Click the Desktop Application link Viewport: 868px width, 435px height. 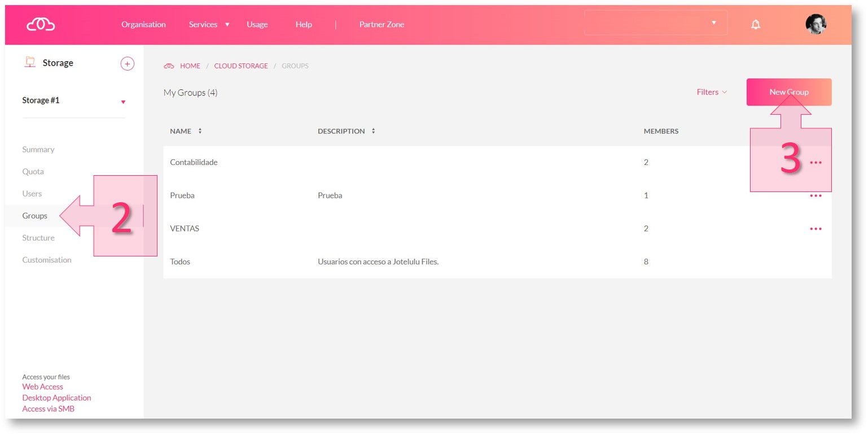click(x=56, y=398)
